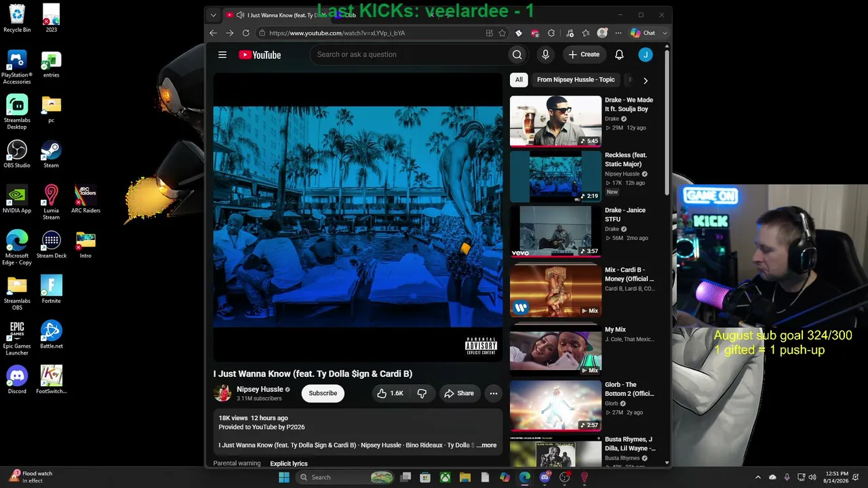Subscribe to Nipsey Hussle
The width and height of the screenshot is (868, 488).
coord(323,393)
